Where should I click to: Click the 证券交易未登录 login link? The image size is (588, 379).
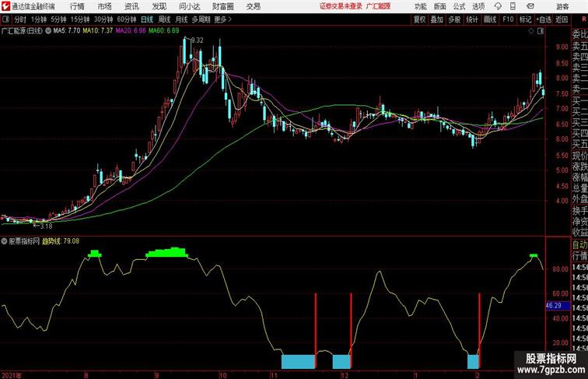[x=341, y=6]
